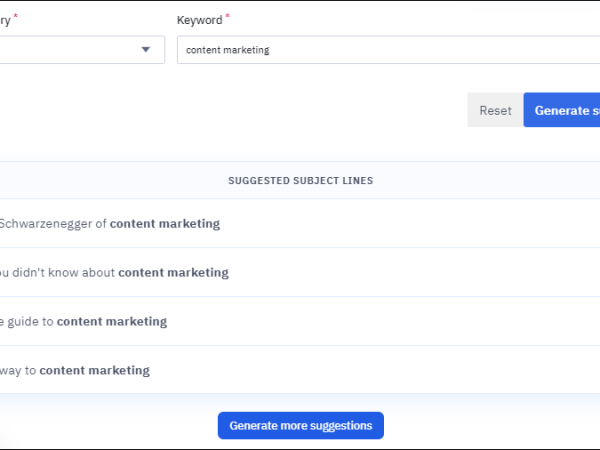Click the Reset button
Viewport: 600px width, 450px height.
495,110
